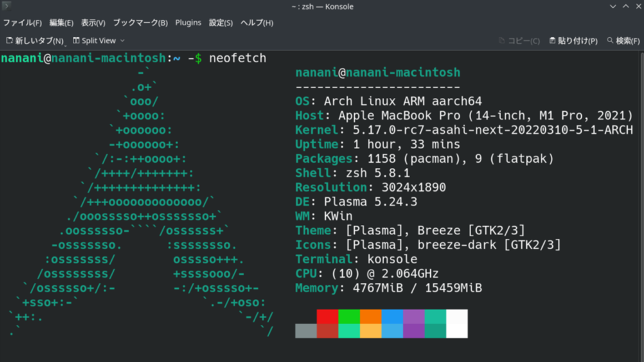
Task: Select the paste clipboard toolbar icon
Action: pyautogui.click(x=552, y=40)
